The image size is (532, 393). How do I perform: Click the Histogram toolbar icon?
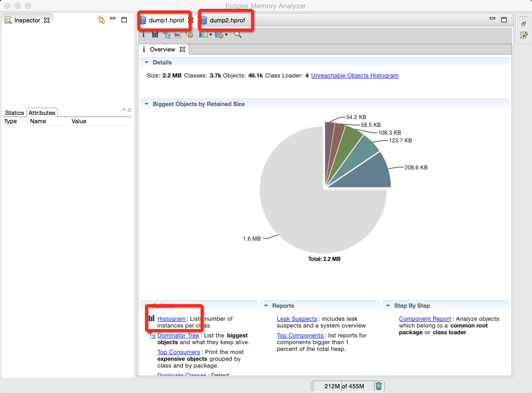(x=155, y=35)
